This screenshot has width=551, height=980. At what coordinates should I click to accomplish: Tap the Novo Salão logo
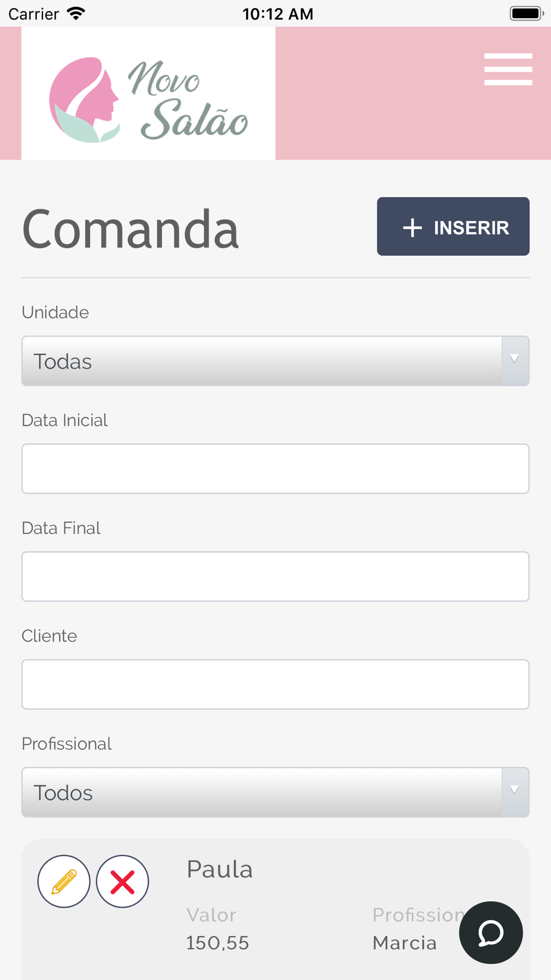click(x=148, y=94)
